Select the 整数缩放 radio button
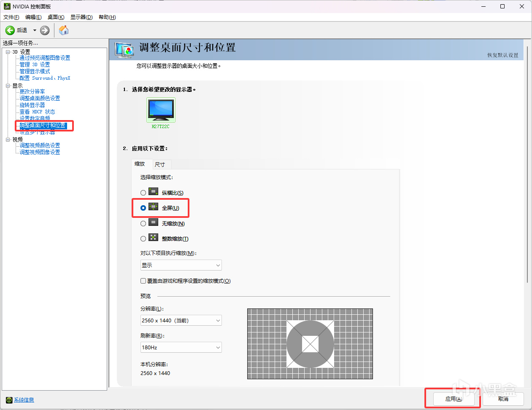 pos(143,238)
